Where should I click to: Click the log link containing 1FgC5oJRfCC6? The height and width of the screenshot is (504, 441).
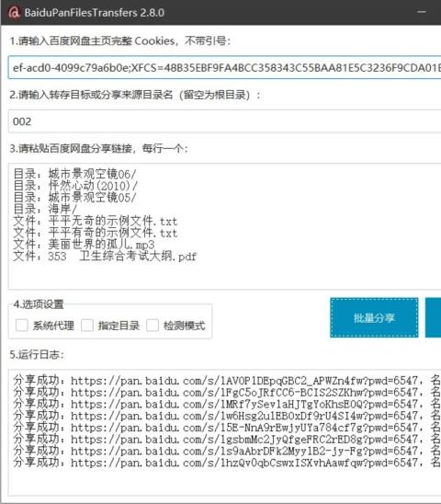(244, 392)
